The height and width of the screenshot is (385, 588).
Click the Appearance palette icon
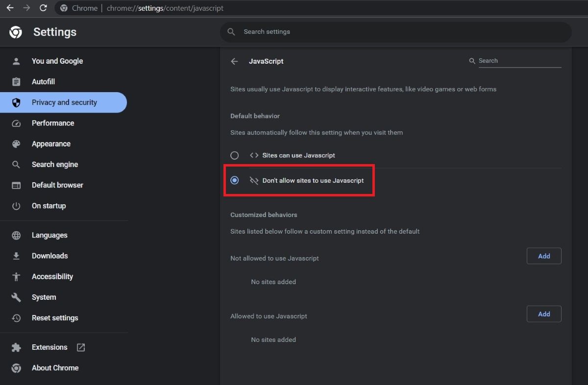coord(16,144)
